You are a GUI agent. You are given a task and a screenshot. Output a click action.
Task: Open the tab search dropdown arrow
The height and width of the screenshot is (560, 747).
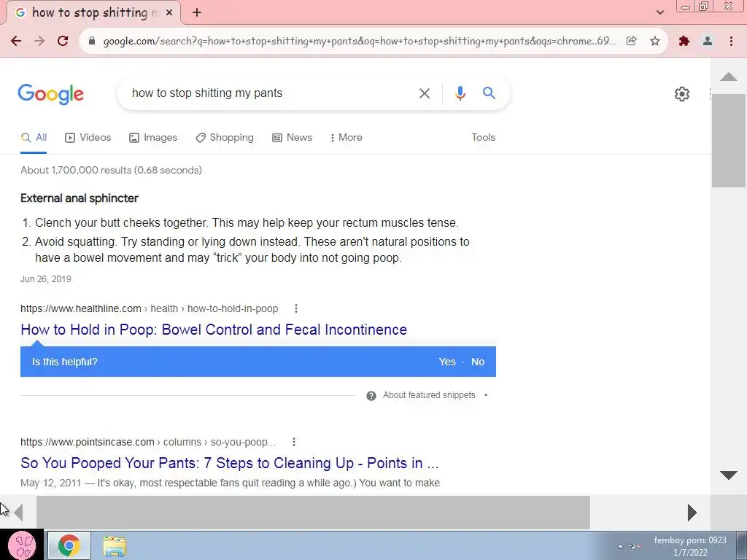(659, 12)
